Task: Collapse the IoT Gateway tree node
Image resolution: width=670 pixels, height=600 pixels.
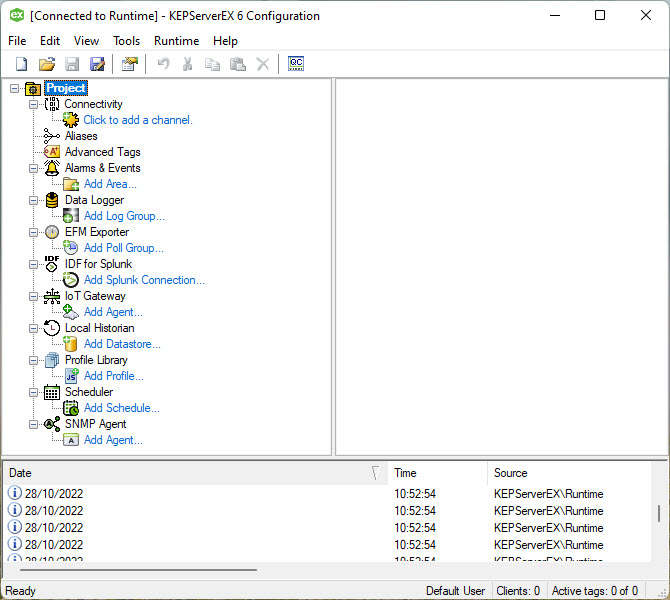Action: pos(33,296)
